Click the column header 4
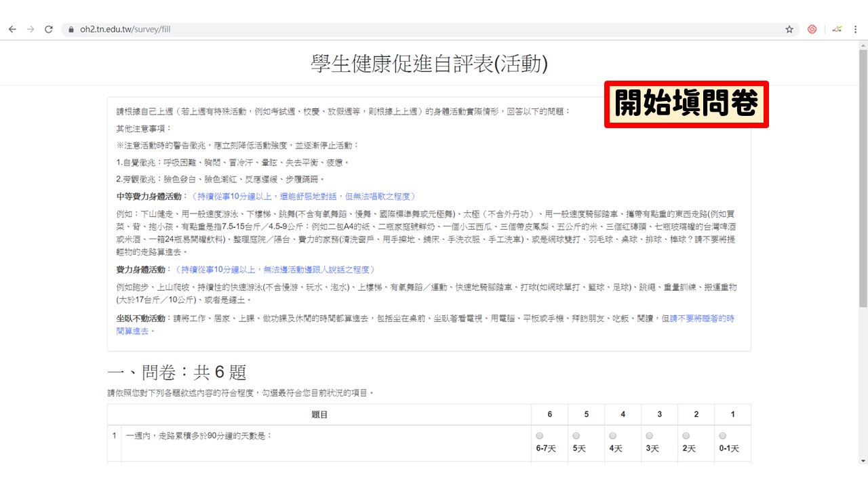The image size is (868, 488). (623, 414)
